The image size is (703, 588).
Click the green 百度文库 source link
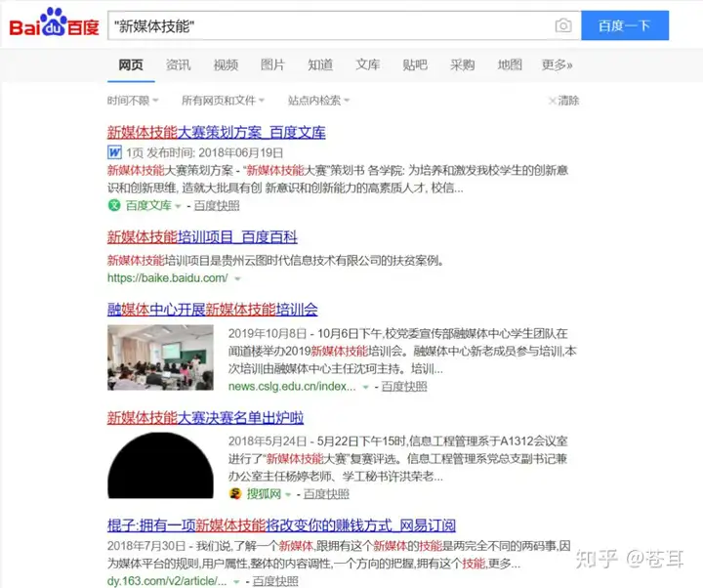click(x=148, y=206)
